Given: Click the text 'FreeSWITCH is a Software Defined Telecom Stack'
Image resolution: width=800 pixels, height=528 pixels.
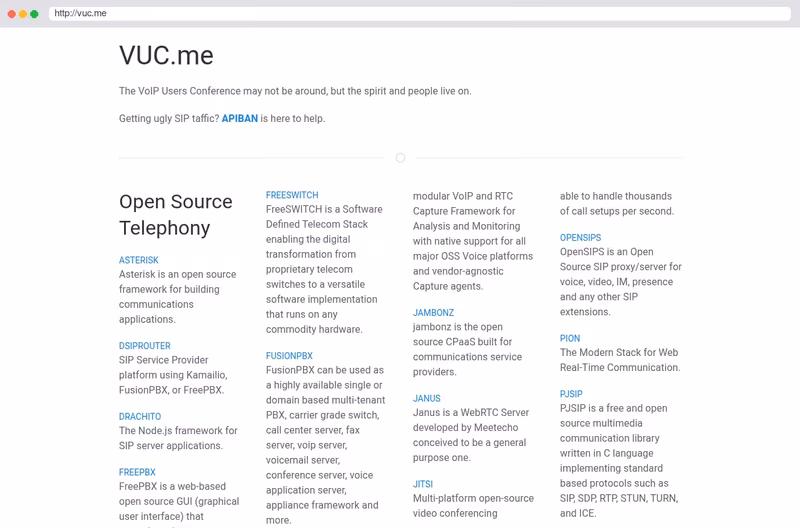Looking at the screenshot, I should click(x=324, y=217).
